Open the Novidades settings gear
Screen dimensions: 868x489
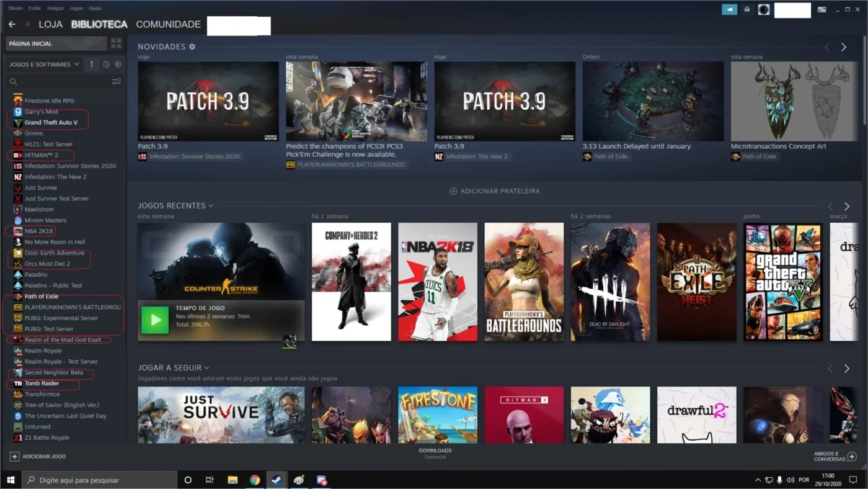(192, 47)
